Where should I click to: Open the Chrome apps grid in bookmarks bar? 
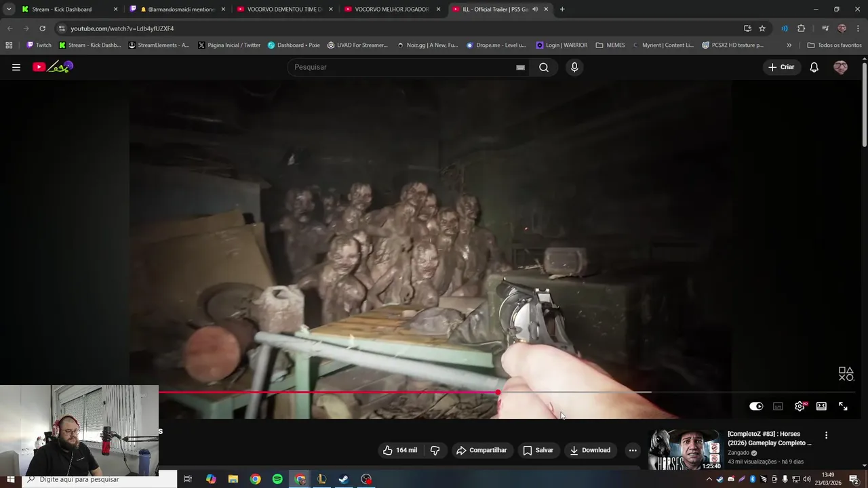[x=9, y=45]
